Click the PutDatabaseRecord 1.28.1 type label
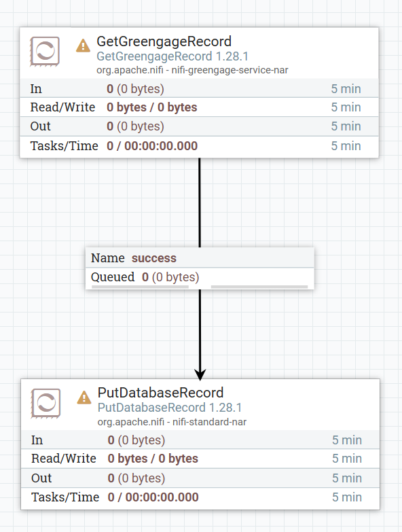The height and width of the screenshot is (532, 402). pos(170,408)
